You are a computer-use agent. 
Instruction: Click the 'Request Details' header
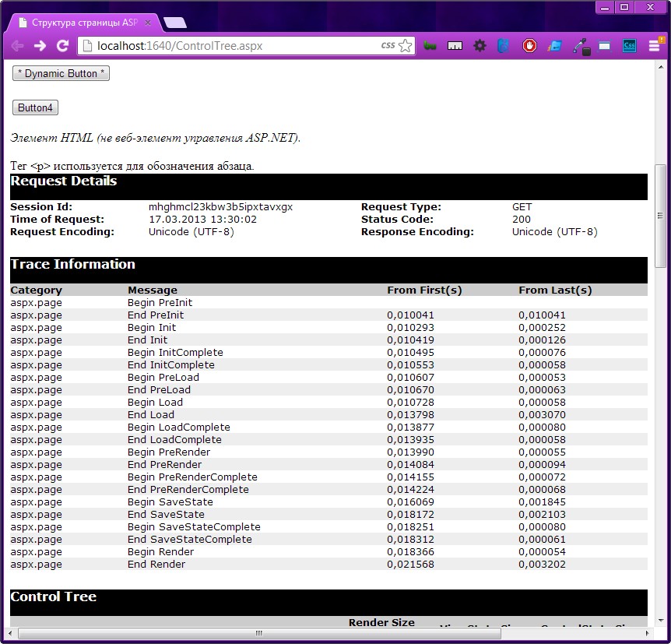point(63,181)
